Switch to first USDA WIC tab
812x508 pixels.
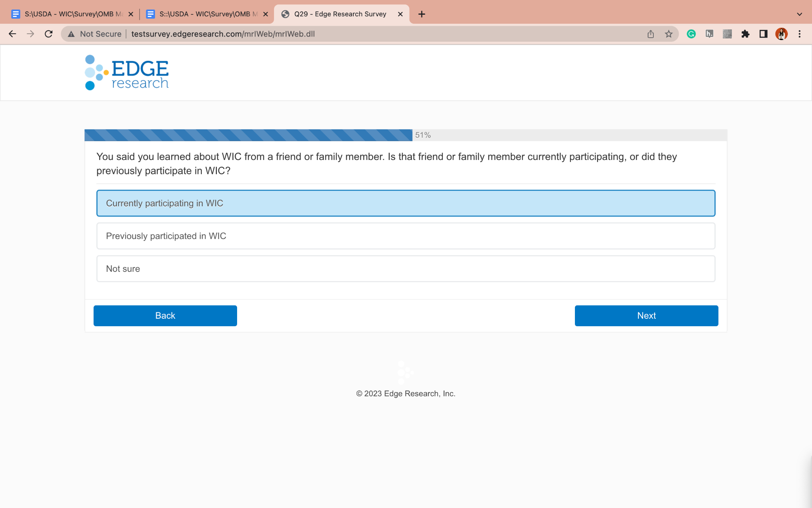pyautogui.click(x=67, y=14)
